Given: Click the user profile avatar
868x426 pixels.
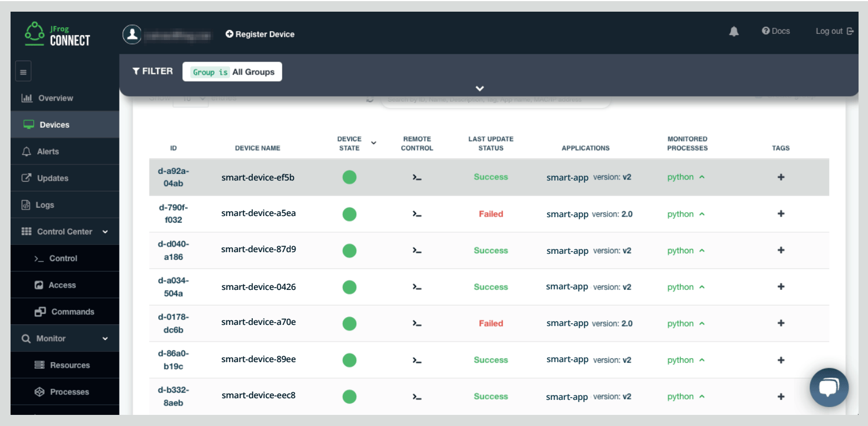Looking at the screenshot, I should [x=132, y=34].
